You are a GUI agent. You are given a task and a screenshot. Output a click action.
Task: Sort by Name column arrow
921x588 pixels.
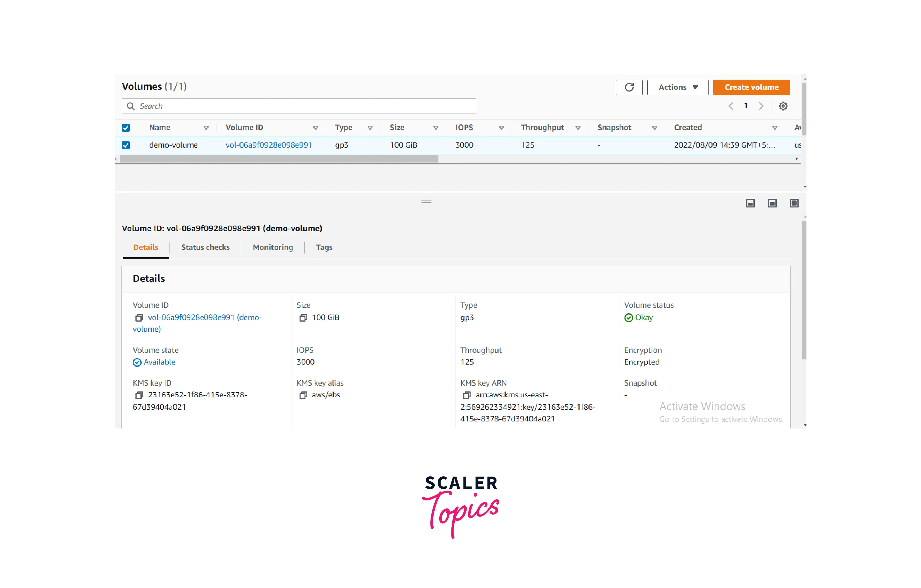pyautogui.click(x=206, y=128)
